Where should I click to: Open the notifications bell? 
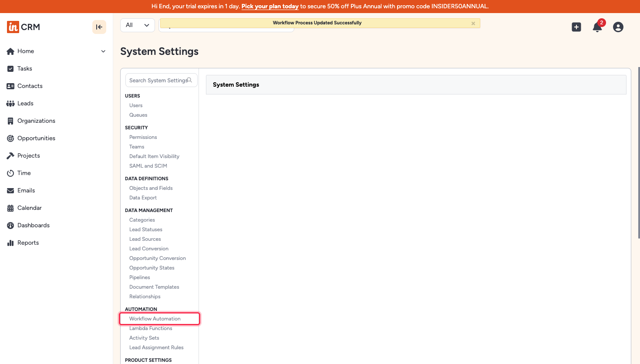597,27
